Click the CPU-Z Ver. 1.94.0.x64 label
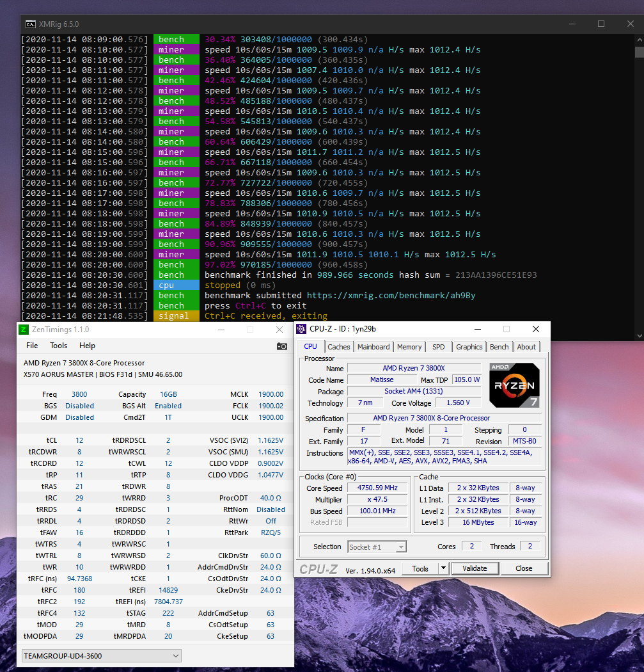The image size is (644, 672). tap(370, 571)
